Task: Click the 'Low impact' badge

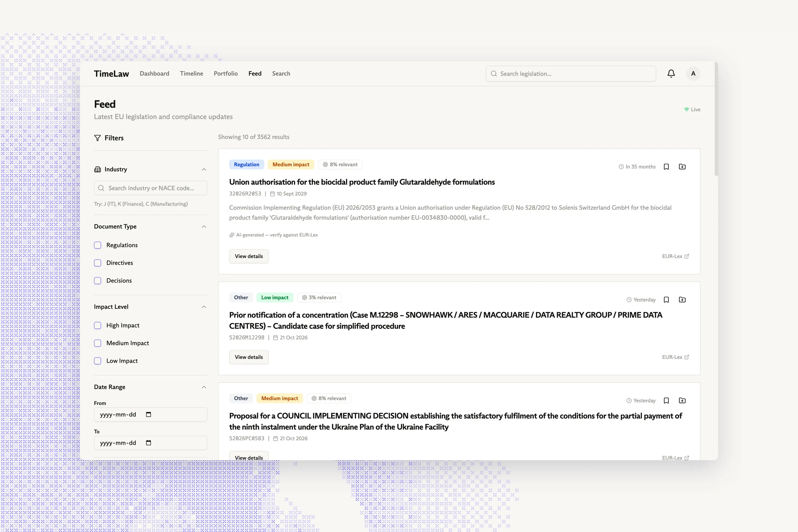Action: tap(275, 298)
